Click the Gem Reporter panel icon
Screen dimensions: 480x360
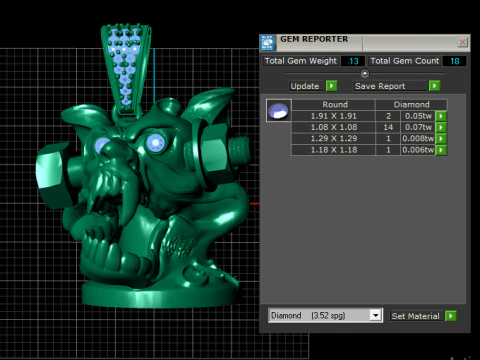point(267,43)
